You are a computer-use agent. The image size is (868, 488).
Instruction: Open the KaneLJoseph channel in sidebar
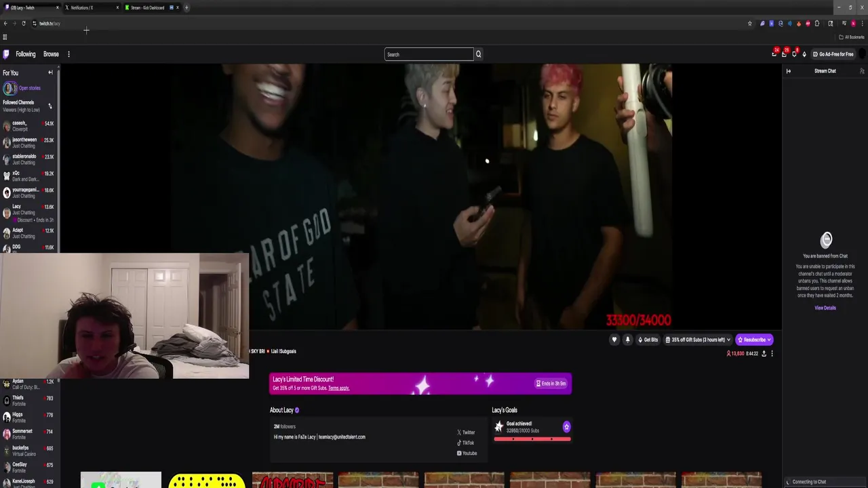28,483
